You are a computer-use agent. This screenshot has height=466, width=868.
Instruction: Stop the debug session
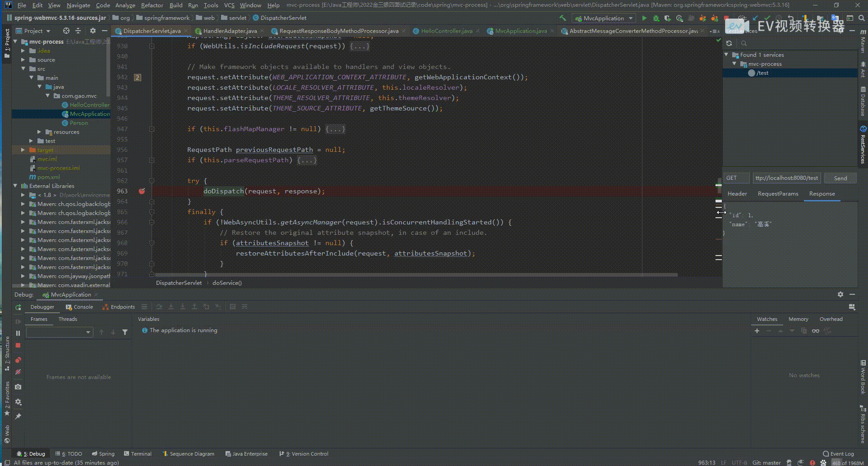18,345
